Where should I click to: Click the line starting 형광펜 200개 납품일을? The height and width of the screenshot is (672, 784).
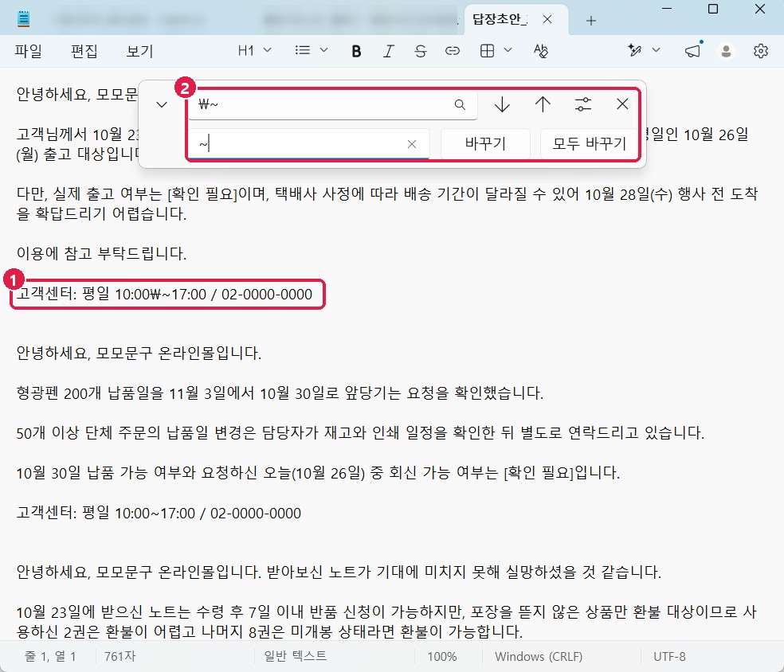280,393
